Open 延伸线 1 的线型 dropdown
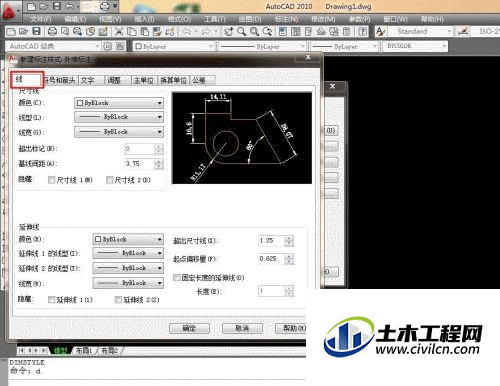500x386 pixels. coord(128,253)
